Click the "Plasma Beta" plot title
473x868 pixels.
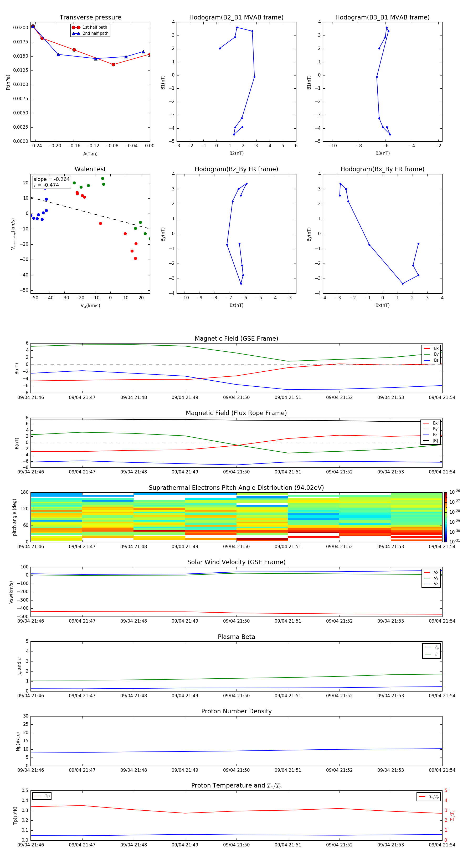236,637
